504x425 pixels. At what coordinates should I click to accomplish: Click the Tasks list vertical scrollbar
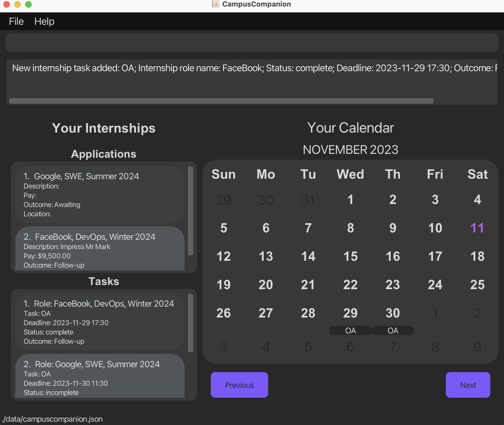[x=191, y=323]
